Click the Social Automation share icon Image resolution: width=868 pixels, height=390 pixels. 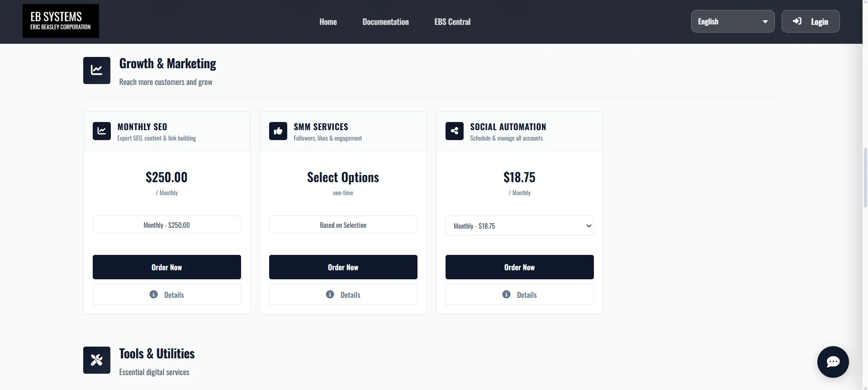pos(455,131)
